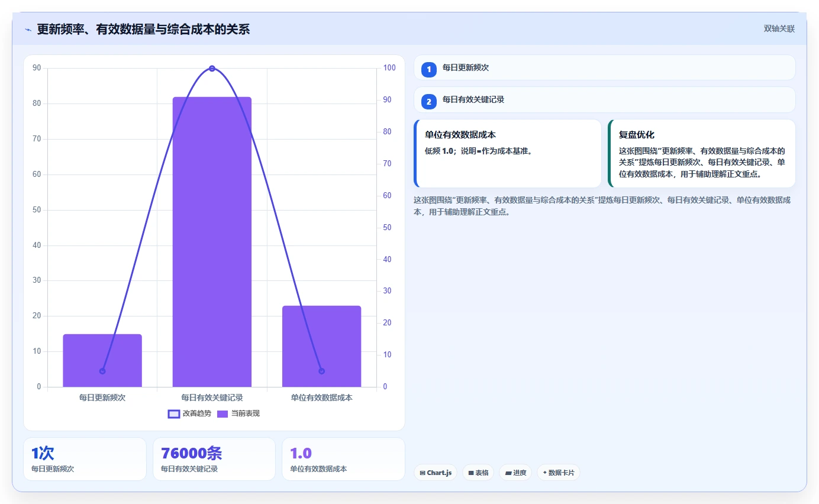Select numbered item 2 每日有效关键记录

point(605,100)
